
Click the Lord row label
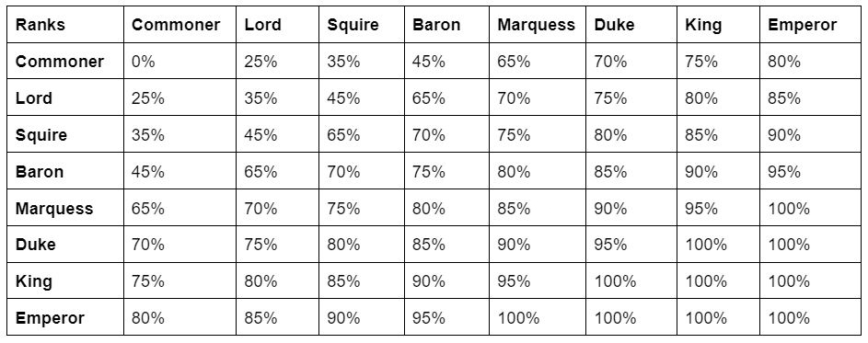click(65, 97)
